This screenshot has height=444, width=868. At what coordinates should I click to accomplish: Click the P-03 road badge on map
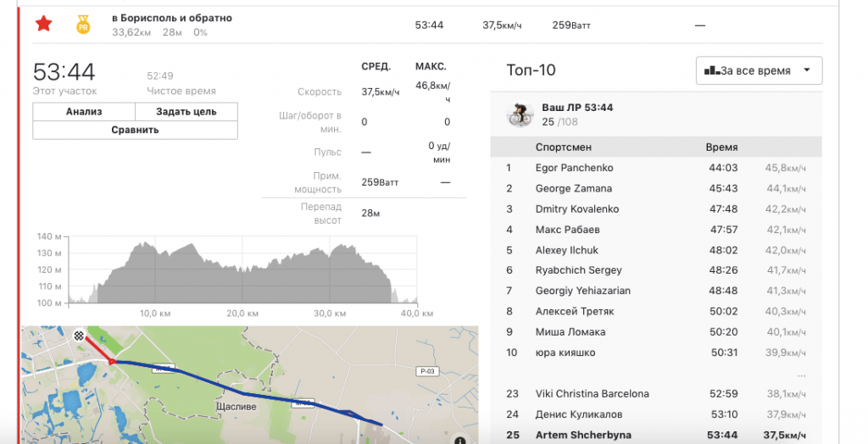(428, 371)
